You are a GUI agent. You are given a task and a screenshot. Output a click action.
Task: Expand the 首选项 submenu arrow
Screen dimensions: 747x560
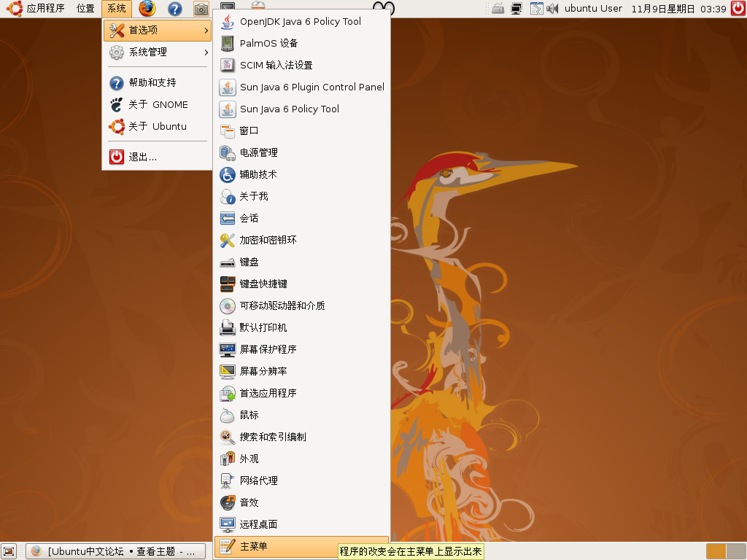206,31
